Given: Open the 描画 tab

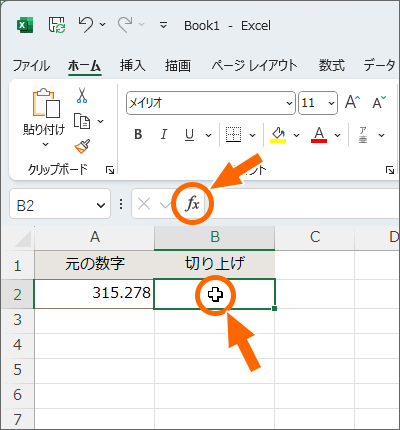Looking at the screenshot, I should tap(178, 65).
